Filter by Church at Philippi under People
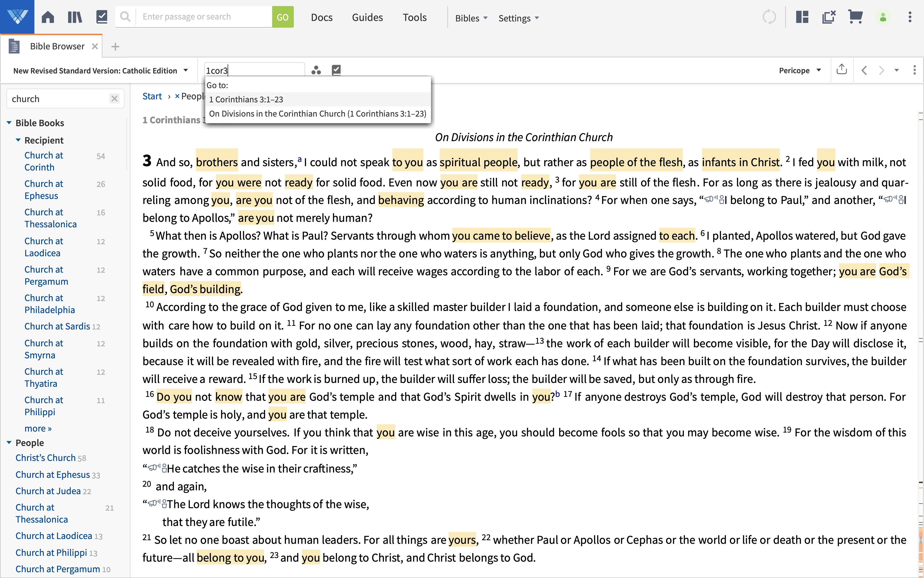924x578 pixels. click(51, 552)
